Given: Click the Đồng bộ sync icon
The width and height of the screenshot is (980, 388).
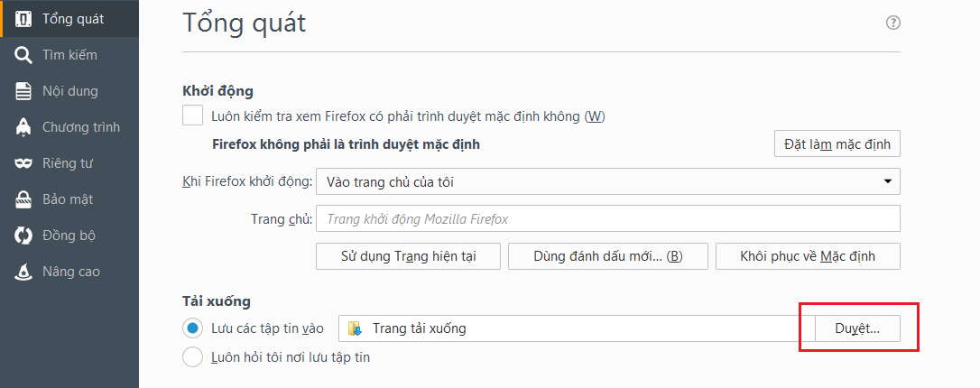Looking at the screenshot, I should pyautogui.click(x=24, y=236).
